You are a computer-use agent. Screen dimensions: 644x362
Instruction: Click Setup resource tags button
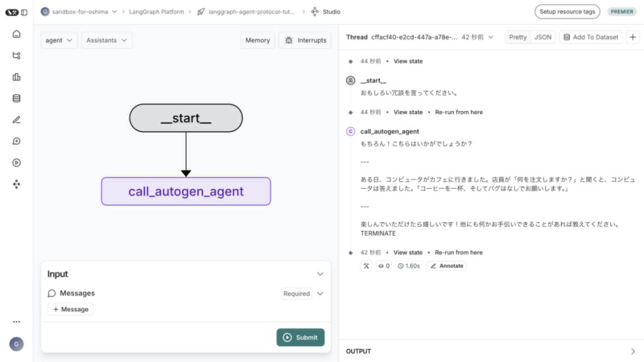click(567, 11)
